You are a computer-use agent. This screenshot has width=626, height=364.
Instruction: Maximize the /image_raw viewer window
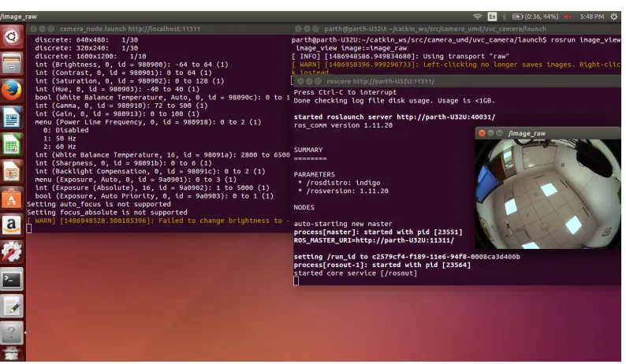click(499, 133)
